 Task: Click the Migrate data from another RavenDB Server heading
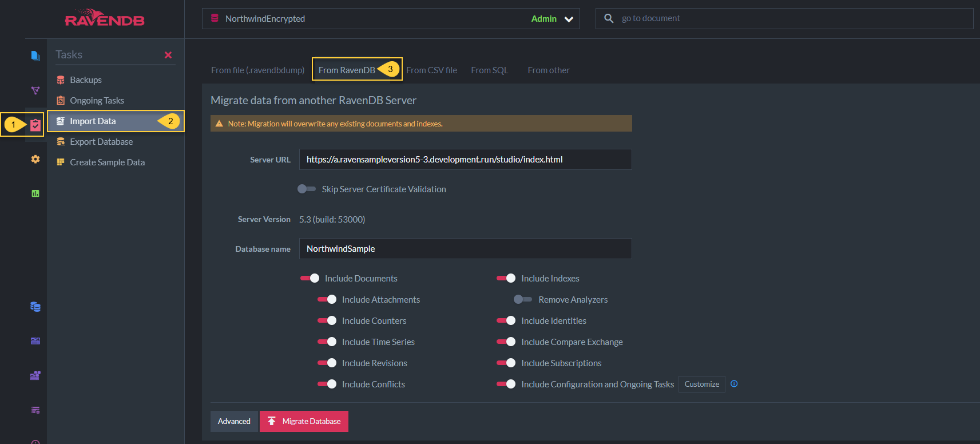click(x=314, y=100)
